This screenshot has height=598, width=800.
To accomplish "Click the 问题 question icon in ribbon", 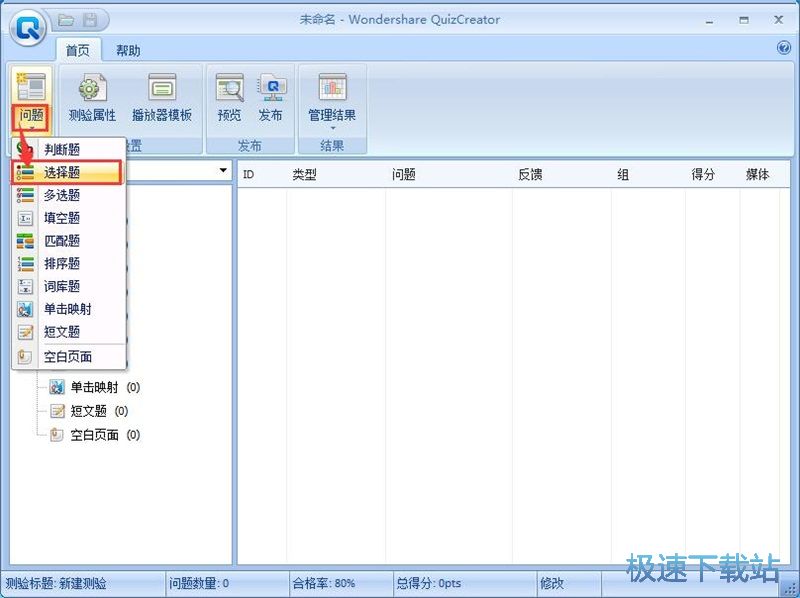I will point(31,87).
